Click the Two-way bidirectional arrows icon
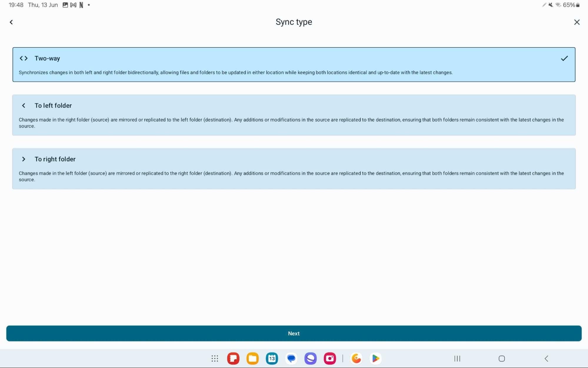 point(24,58)
